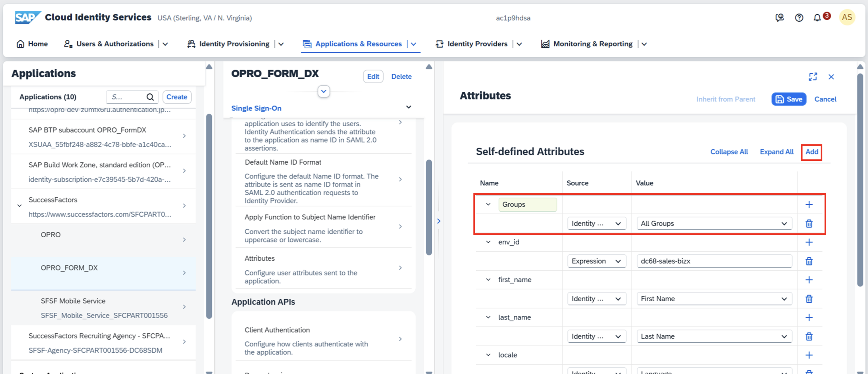Viewport: 868px width, 374px height.
Task: Add a value to the Groups attribute
Action: click(809, 204)
